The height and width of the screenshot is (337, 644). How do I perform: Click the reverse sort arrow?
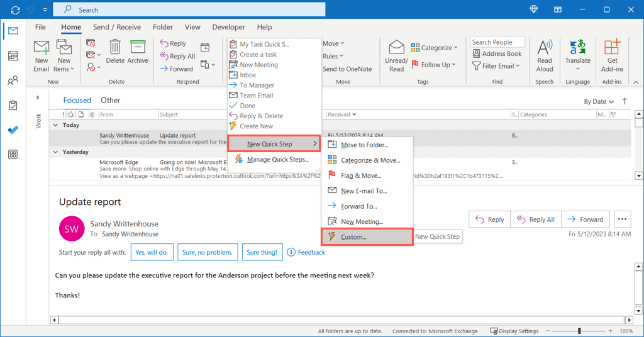click(625, 101)
